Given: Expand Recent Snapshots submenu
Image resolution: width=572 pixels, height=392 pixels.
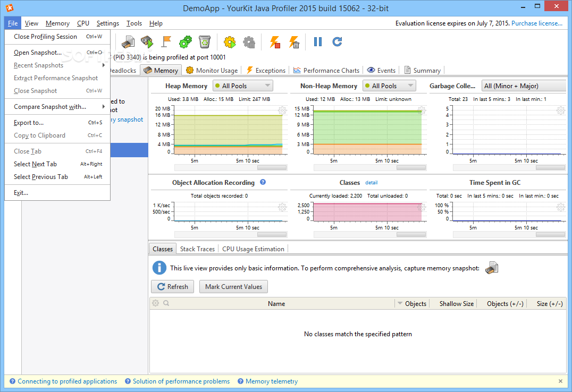Looking at the screenshot, I should tap(57, 65).
